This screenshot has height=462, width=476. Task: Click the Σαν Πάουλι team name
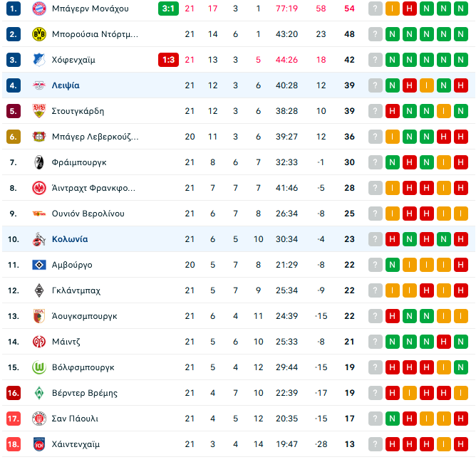pos(75,419)
